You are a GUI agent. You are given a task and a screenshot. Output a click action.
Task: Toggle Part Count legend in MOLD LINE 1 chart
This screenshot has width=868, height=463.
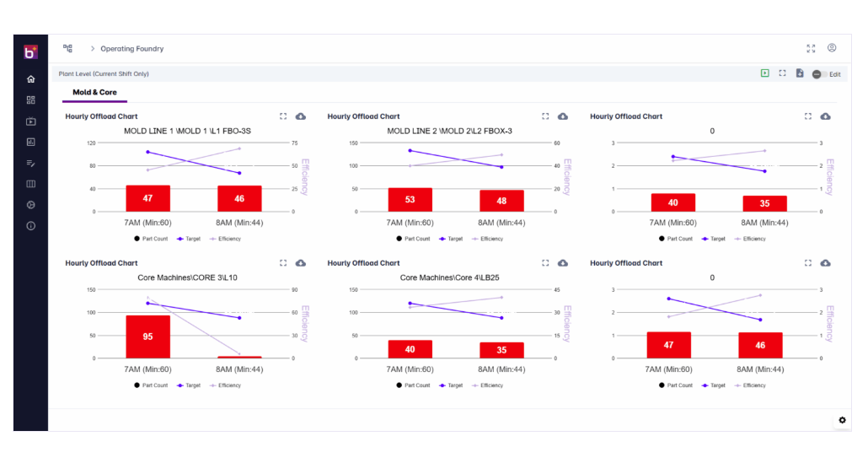coord(151,239)
